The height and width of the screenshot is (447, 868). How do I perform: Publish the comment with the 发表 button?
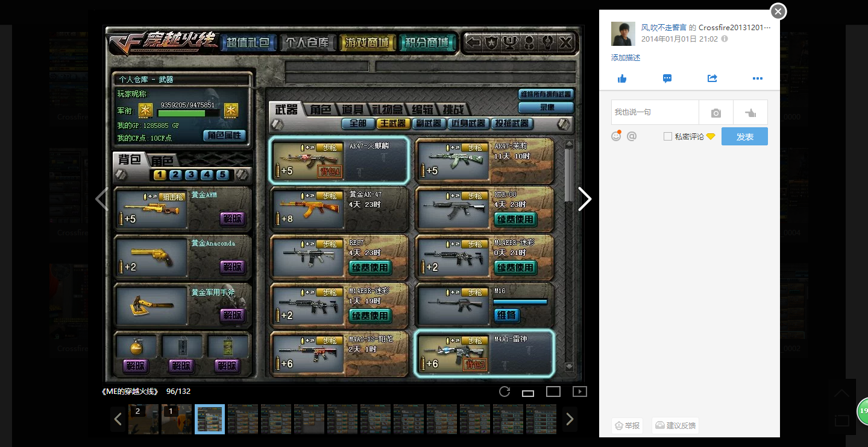pos(744,136)
